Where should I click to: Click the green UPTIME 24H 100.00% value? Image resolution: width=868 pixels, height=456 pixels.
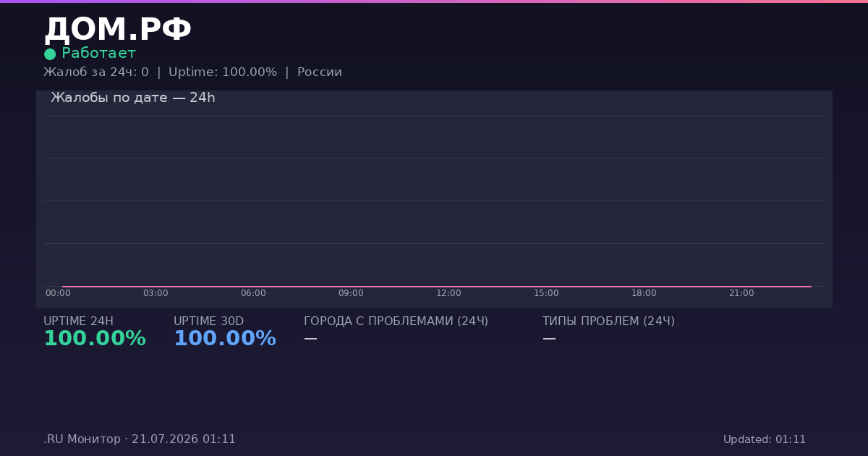(x=95, y=339)
